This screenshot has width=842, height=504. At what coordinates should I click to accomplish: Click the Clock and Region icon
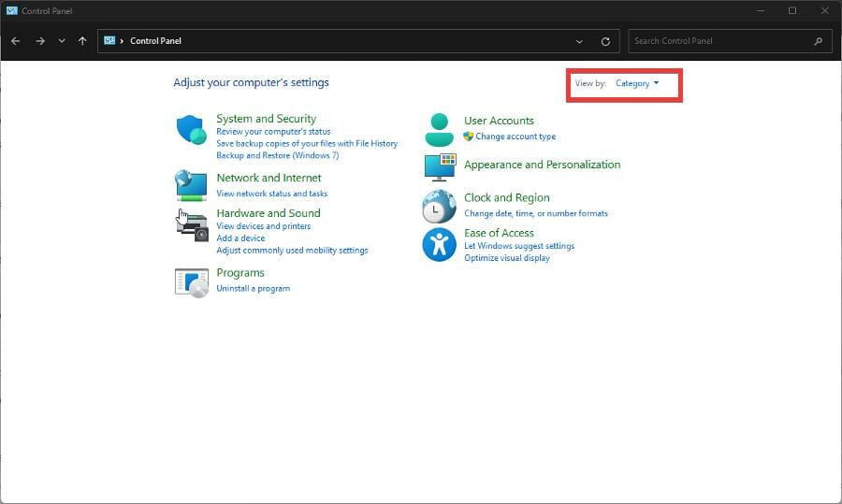pyautogui.click(x=439, y=206)
